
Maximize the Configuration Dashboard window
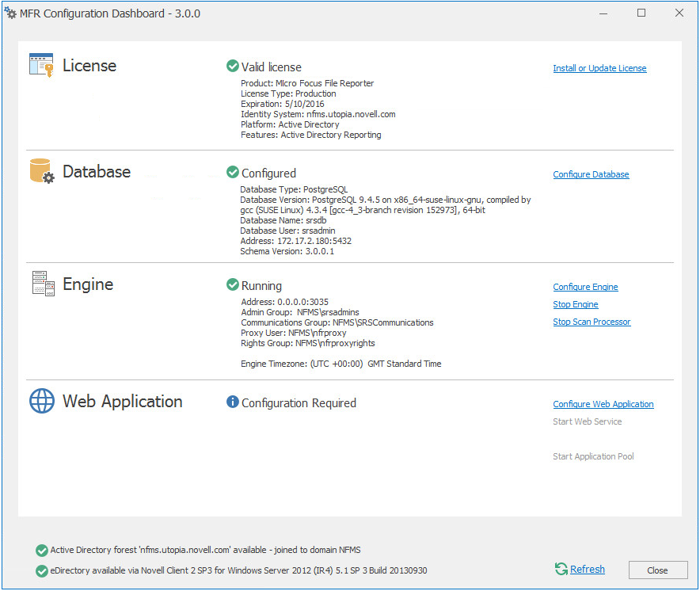[x=641, y=13]
